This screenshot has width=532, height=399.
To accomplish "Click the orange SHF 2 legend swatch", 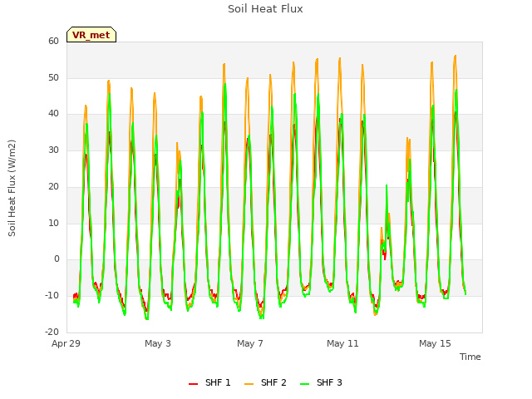I will pos(249,384).
